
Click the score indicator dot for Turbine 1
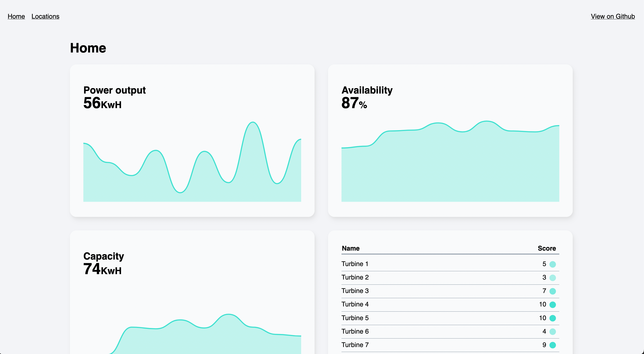click(x=553, y=264)
